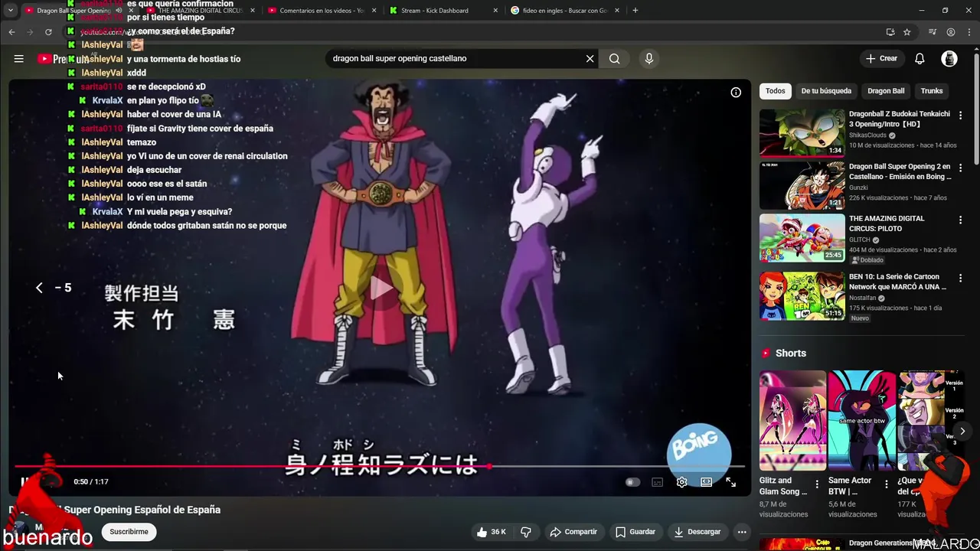Viewport: 980px width, 551px height.
Task: Click the Shorts section heading
Action: (x=791, y=354)
